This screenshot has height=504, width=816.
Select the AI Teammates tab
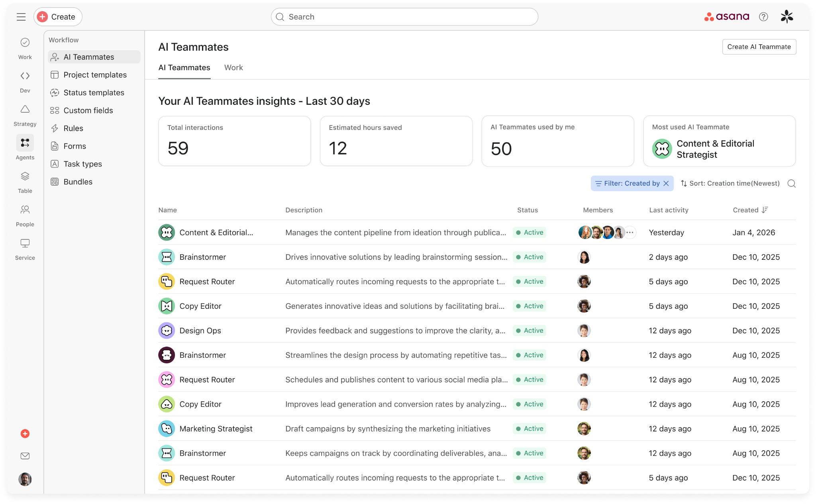[x=184, y=68]
